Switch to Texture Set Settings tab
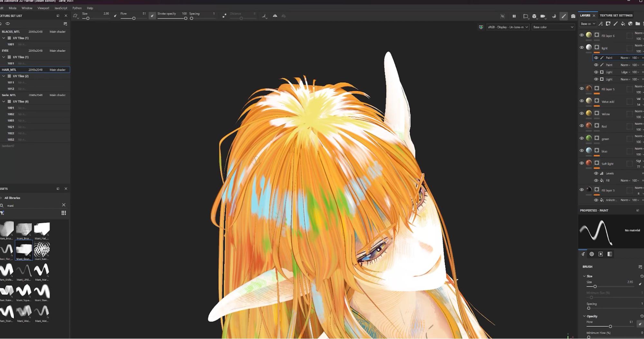Viewport: 644px width, 339px height. click(x=616, y=15)
